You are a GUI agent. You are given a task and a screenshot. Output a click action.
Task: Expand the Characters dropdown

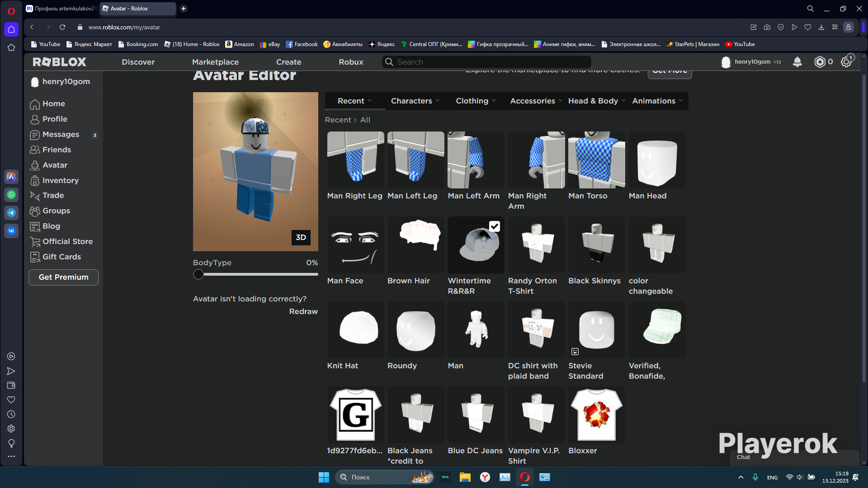[415, 101]
